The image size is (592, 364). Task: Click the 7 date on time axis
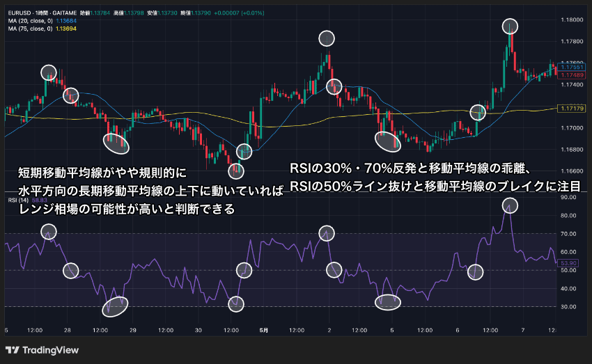click(x=523, y=330)
